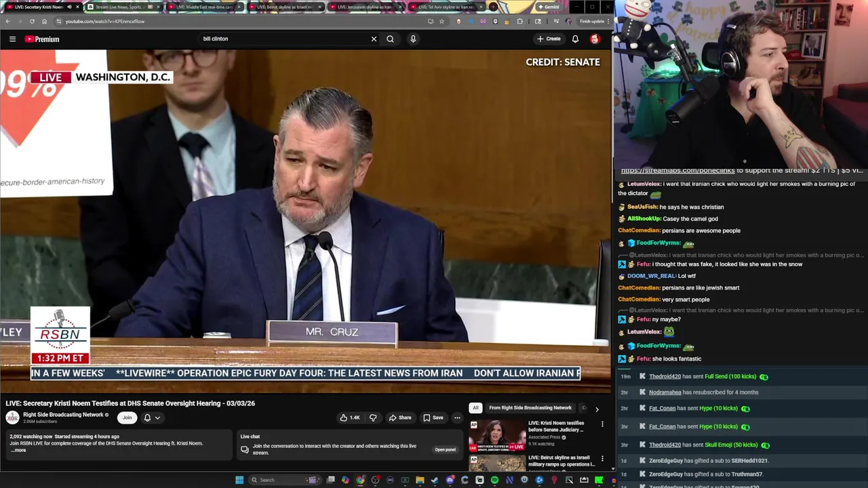This screenshot has width=868, height=488.
Task: Open 'Kristi Noem testifies before Senate Judiciary' thumbnail
Action: [x=497, y=435]
